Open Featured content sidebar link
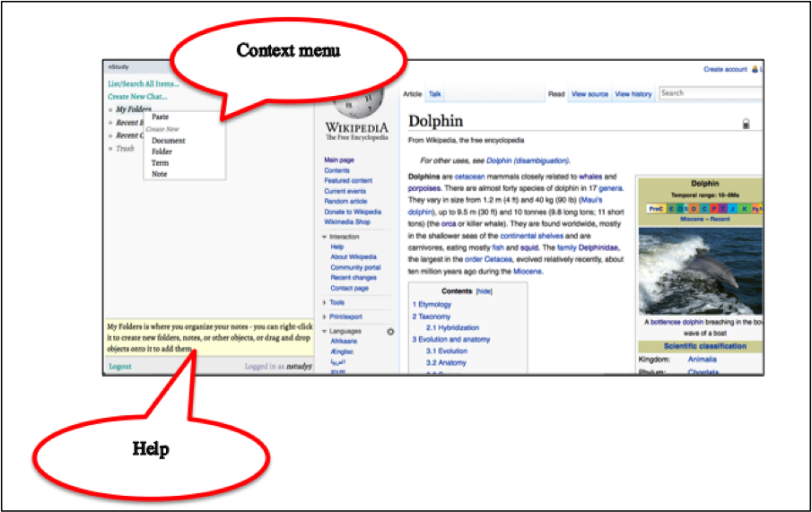Image resolution: width=812 pixels, height=512 pixels. 348,180
